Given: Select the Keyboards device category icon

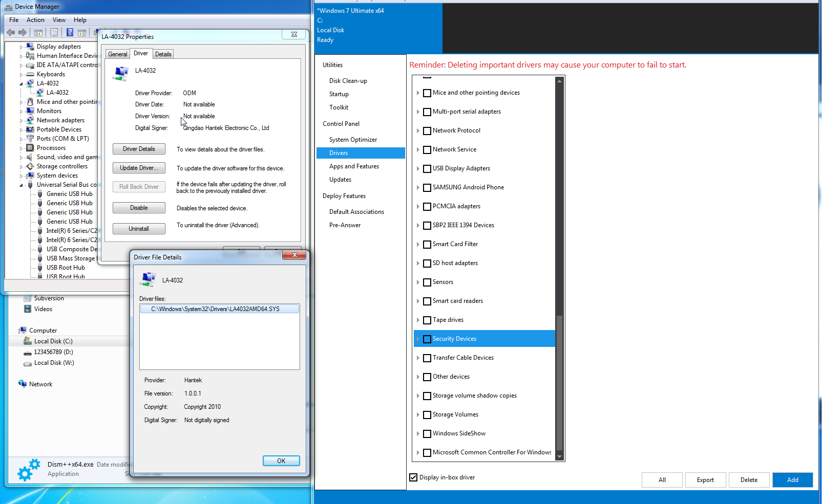Looking at the screenshot, I should click(30, 74).
